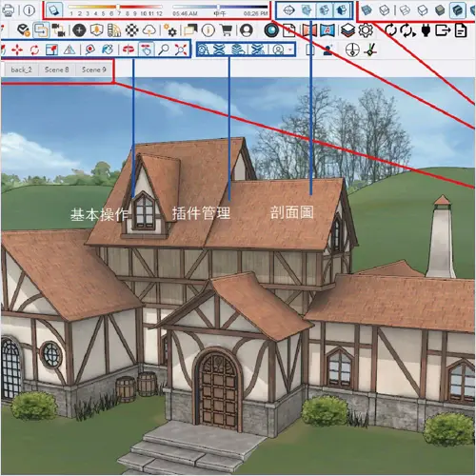The image size is (476, 476).
Task: Open the settings gear icon
Action: tap(366, 30)
